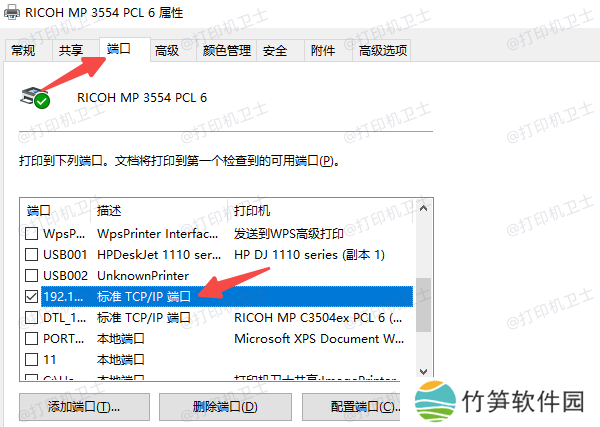Open the 共享 tab
This screenshot has height=427, width=600.
[x=71, y=51]
